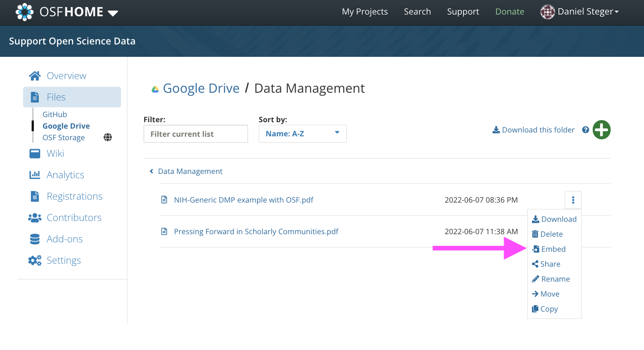Click the OSF logo icon
This screenshot has height=350, width=644.
[x=24, y=12]
